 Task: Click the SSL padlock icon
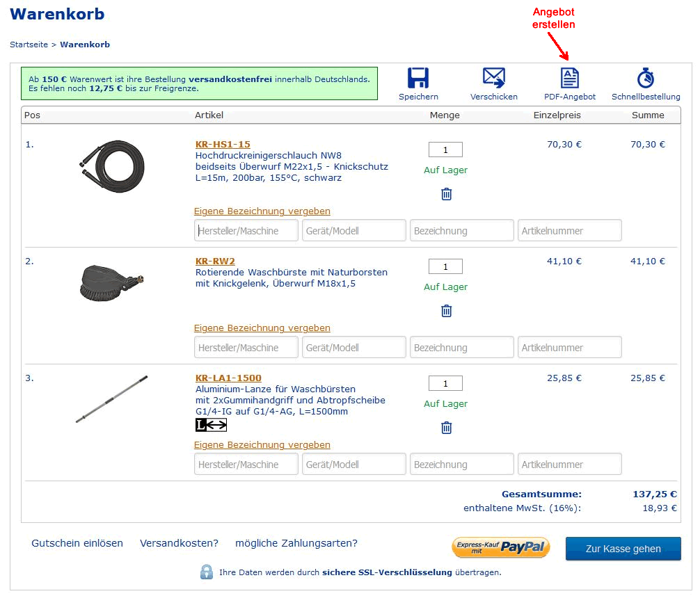[207, 572]
